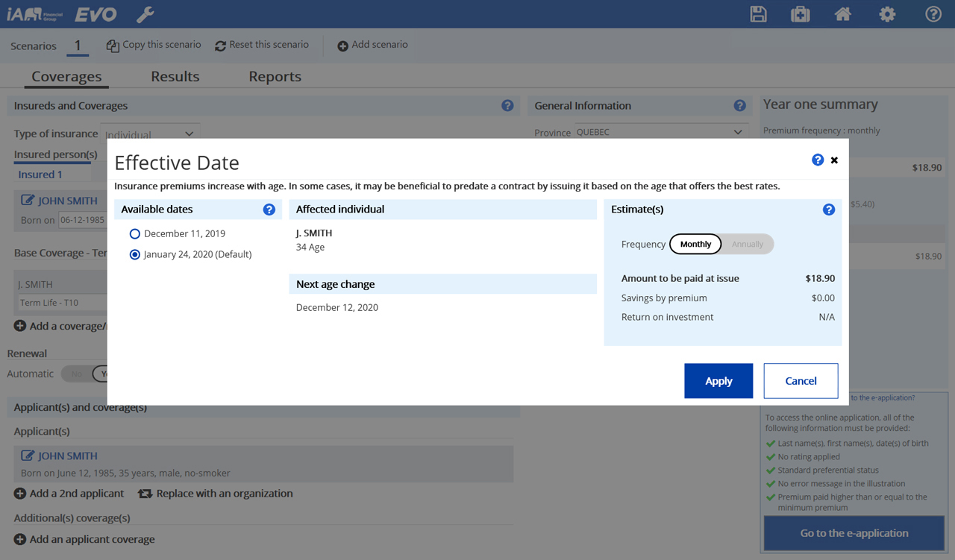Click the save floppy disk icon

point(758,14)
